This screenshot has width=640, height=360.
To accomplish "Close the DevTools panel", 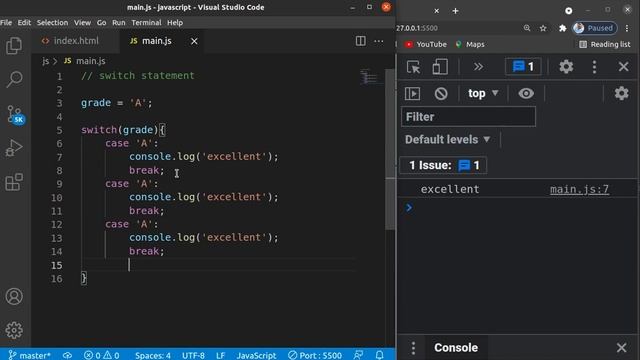I will pyautogui.click(x=623, y=67).
